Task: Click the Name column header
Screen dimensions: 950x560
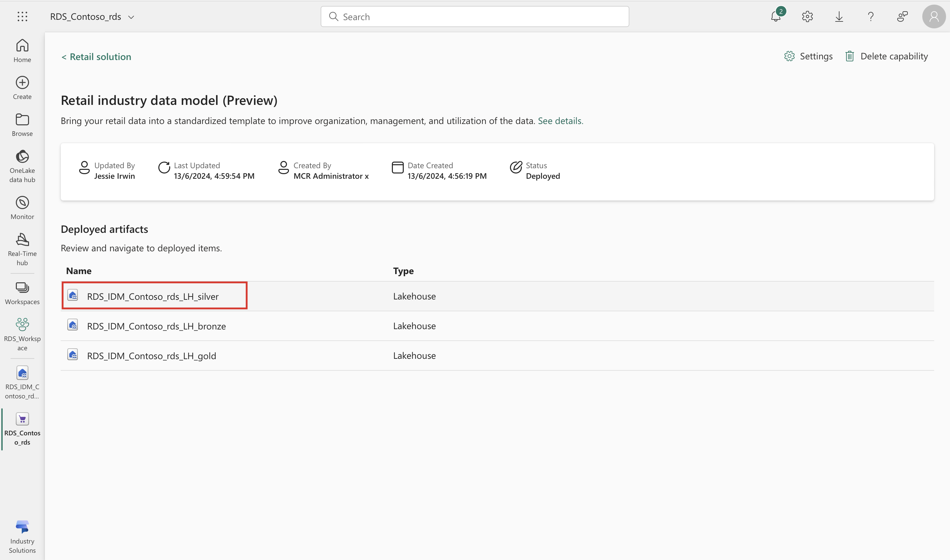Action: (x=79, y=271)
